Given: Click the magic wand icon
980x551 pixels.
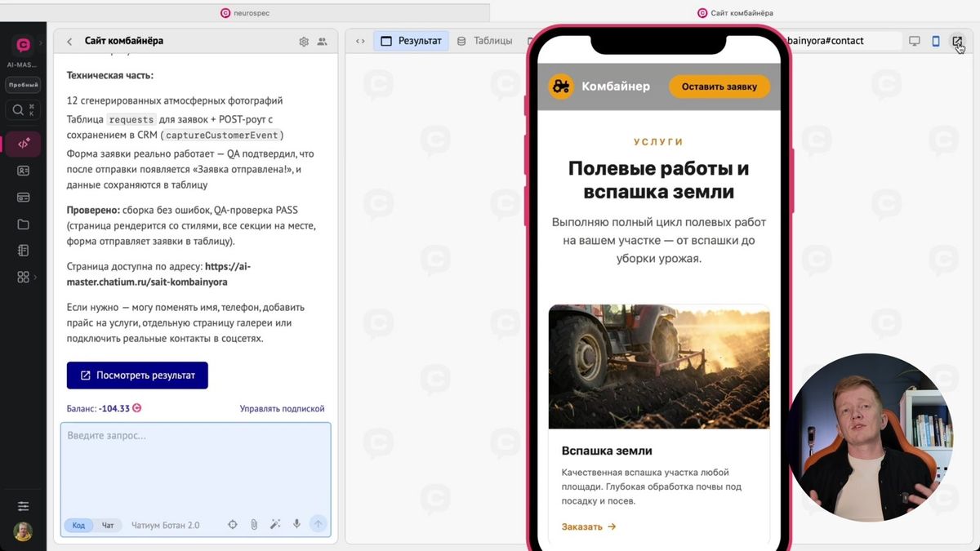Looking at the screenshot, I should click(x=275, y=525).
